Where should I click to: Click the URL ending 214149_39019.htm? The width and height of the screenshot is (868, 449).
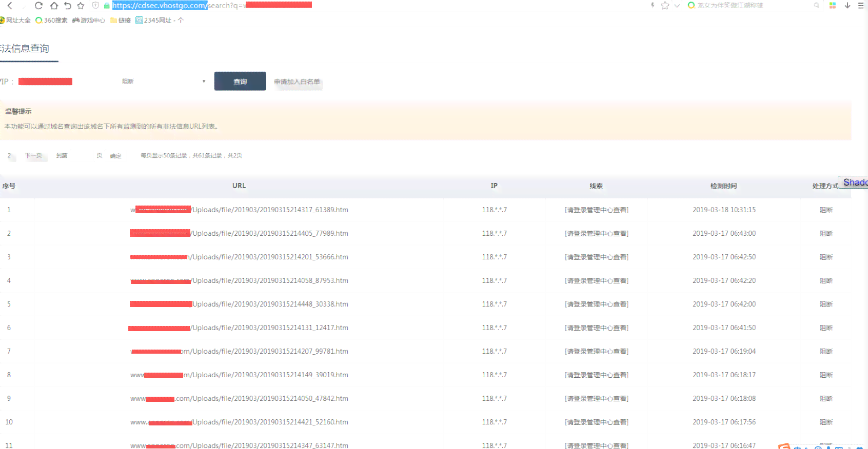click(239, 375)
